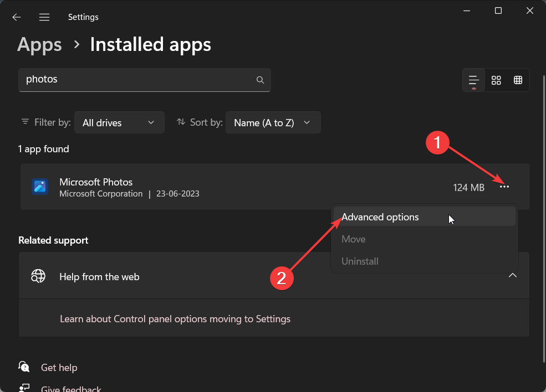This screenshot has width=546, height=392.
Task: Switch to table view layout
Action: 518,80
